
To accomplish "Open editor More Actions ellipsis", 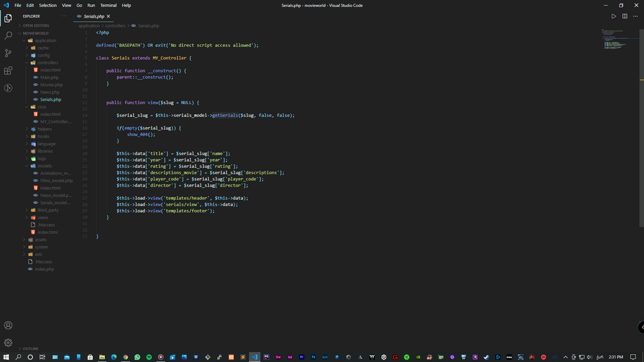I will [x=635, y=16].
